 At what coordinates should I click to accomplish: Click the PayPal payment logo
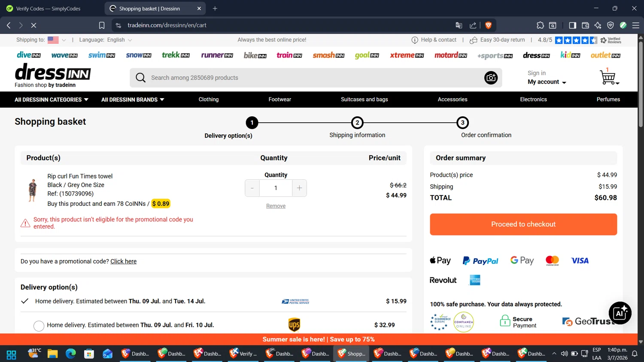[x=480, y=261]
